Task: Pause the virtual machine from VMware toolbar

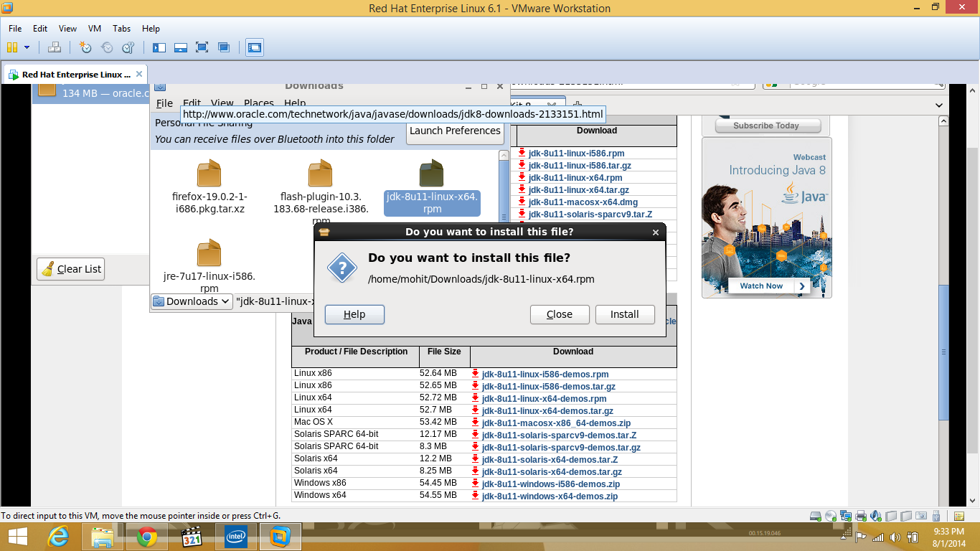Action: [11, 47]
